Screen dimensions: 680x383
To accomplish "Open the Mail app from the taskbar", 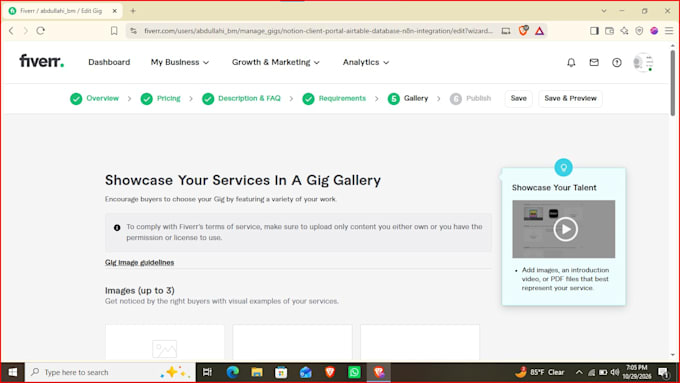I will click(x=305, y=372).
